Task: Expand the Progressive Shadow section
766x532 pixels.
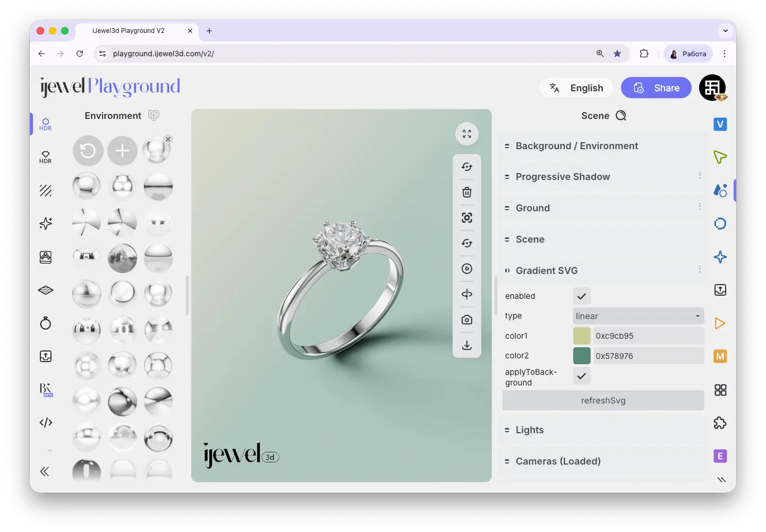Action: click(602, 177)
